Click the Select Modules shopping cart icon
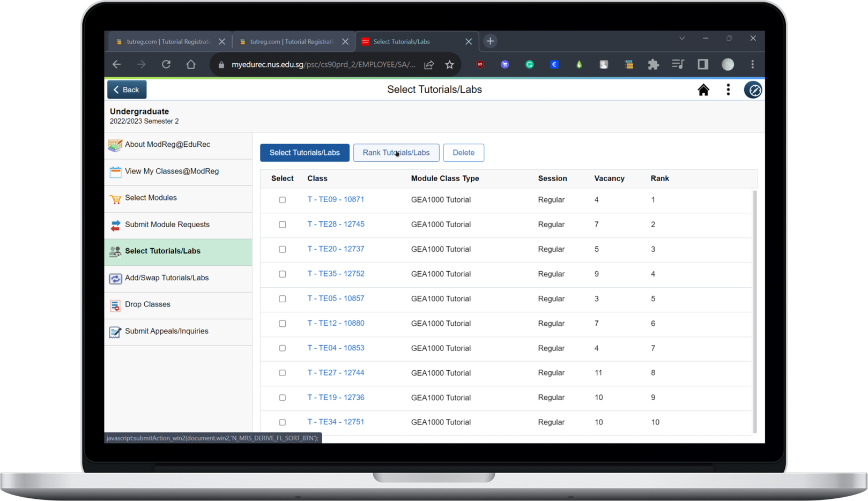This screenshot has width=868, height=501. [115, 199]
